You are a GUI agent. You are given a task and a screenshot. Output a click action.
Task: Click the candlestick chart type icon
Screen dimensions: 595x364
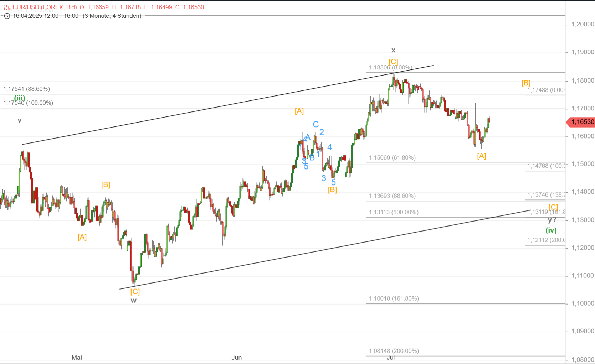pyautogui.click(x=6, y=7)
